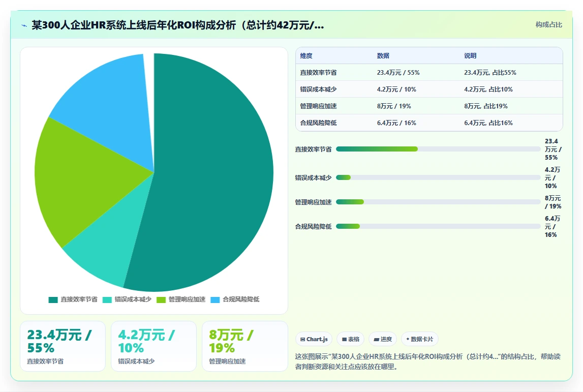Click the 直接效率节省 progress row label
Image resolution: width=583 pixels, height=392 pixels.
click(313, 149)
